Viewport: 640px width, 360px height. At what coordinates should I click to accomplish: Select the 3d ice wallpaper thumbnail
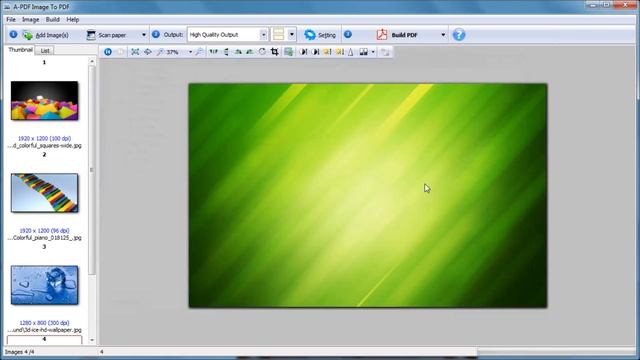pos(44,285)
